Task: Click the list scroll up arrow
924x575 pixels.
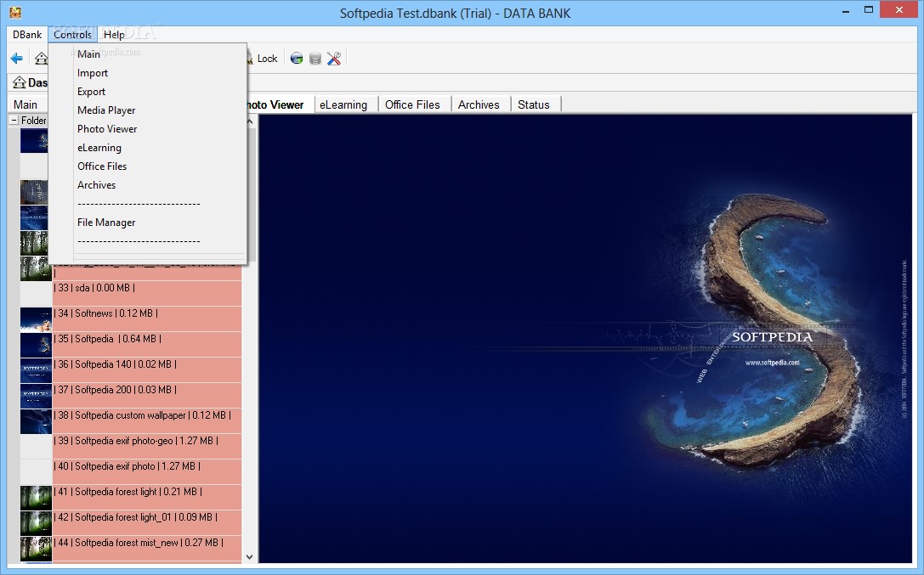Action: pos(250,121)
